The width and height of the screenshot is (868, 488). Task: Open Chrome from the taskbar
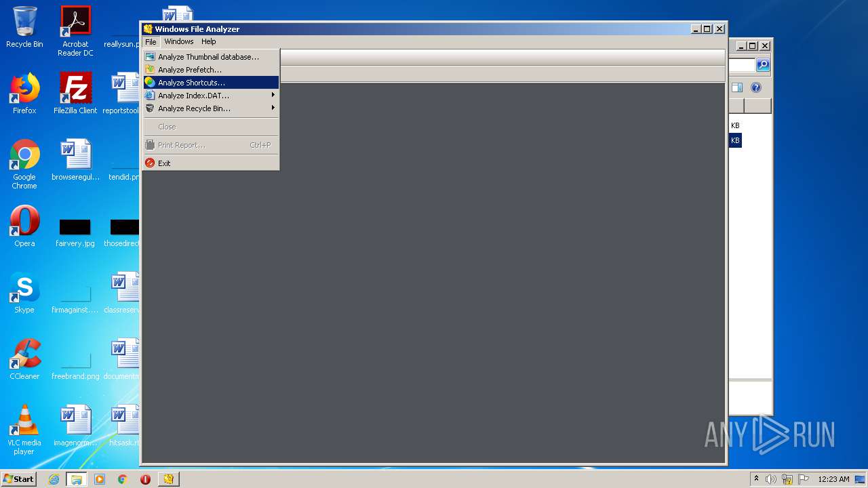click(x=123, y=479)
